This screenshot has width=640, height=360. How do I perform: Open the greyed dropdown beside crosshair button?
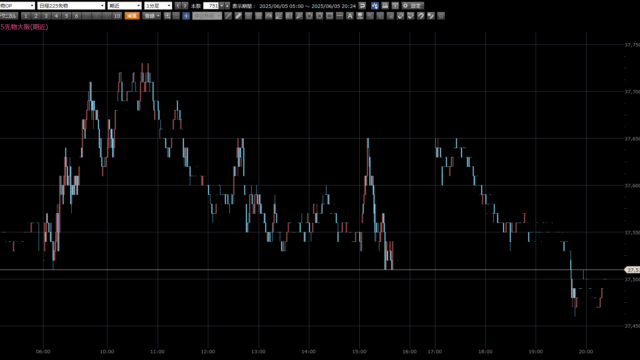click(x=207, y=16)
